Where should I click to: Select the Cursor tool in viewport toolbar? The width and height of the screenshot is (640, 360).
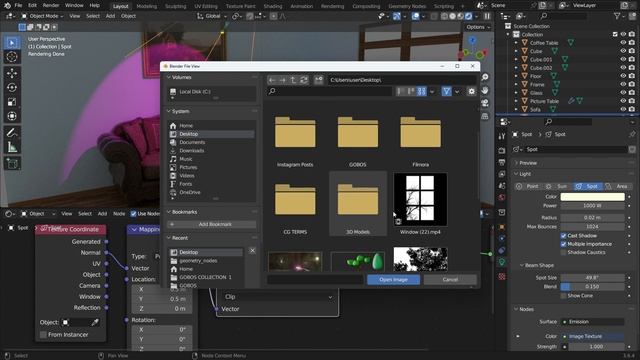[x=12, y=56]
